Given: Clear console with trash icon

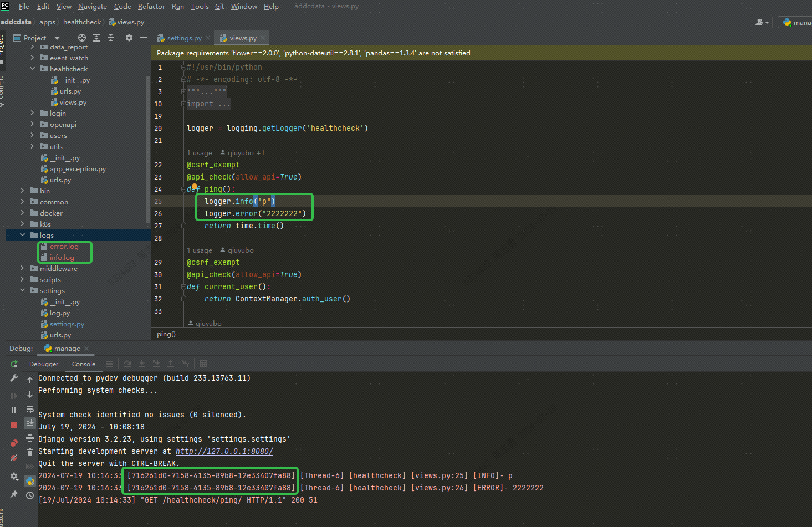Looking at the screenshot, I should pos(30,452).
